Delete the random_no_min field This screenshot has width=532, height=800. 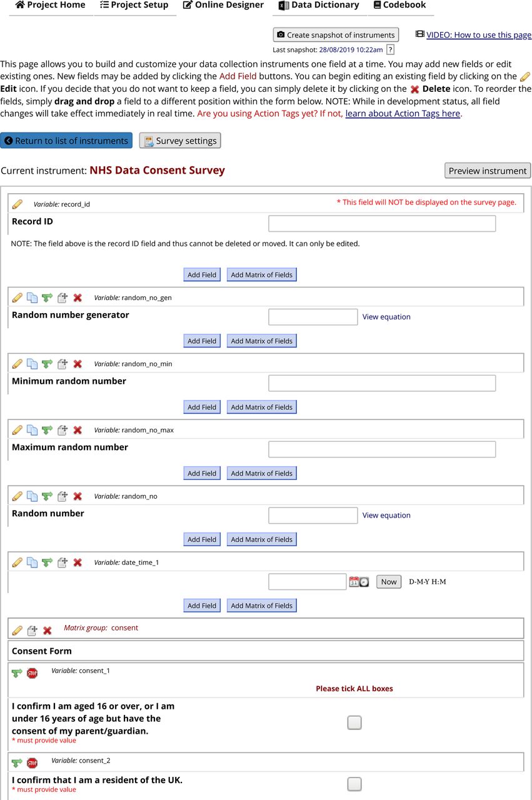78,364
